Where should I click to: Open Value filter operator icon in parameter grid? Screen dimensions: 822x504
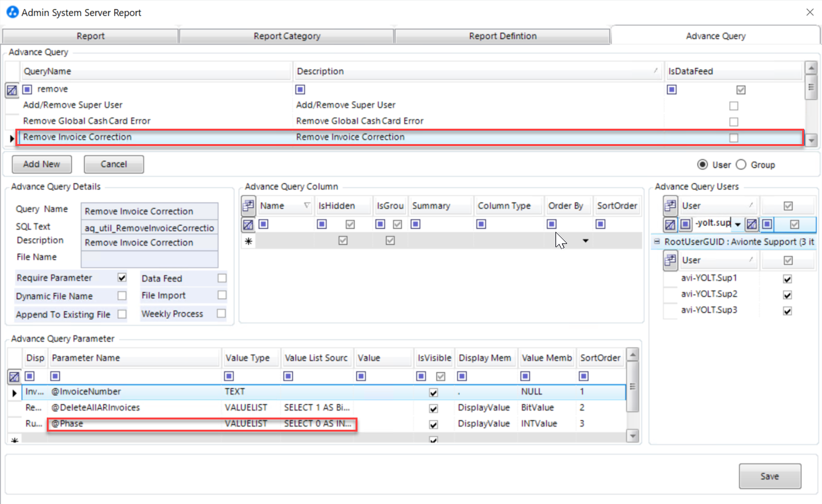(361, 376)
